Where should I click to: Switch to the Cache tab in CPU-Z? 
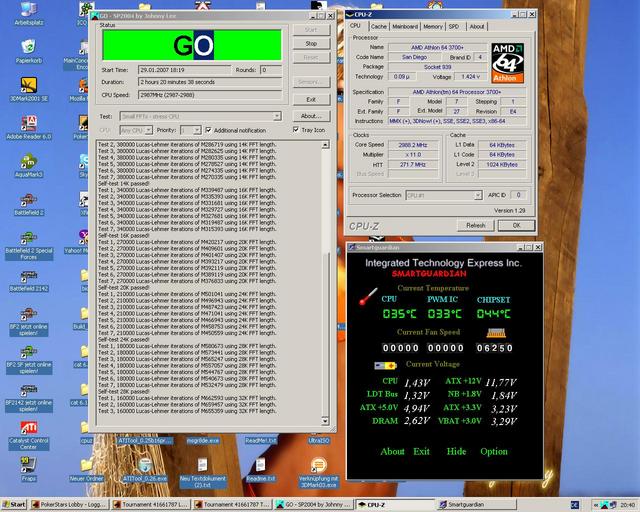point(378,27)
